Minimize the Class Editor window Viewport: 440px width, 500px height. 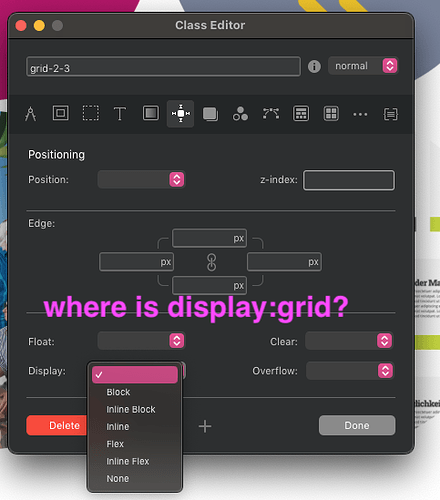pyautogui.click(x=39, y=26)
